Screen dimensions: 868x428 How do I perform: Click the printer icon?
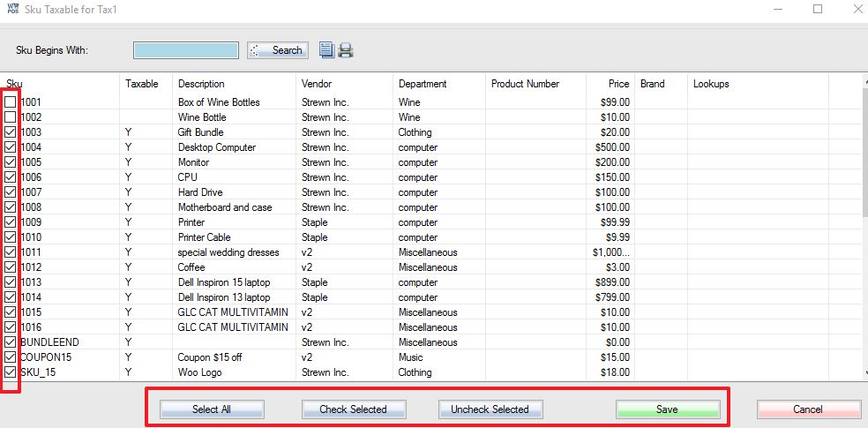[346, 50]
